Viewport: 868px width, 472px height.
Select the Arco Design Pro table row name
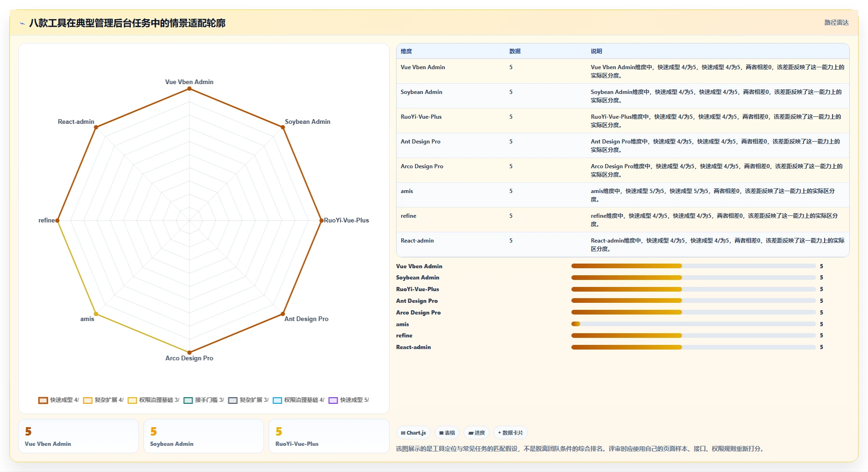click(x=422, y=166)
